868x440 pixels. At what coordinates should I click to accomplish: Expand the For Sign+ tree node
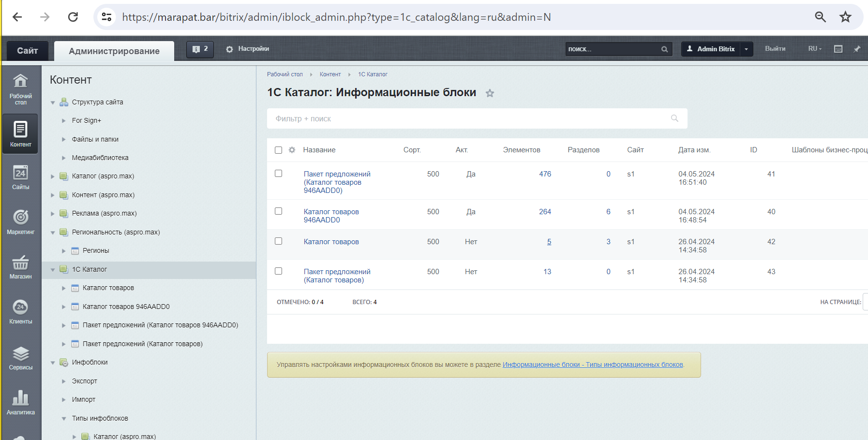click(63, 121)
